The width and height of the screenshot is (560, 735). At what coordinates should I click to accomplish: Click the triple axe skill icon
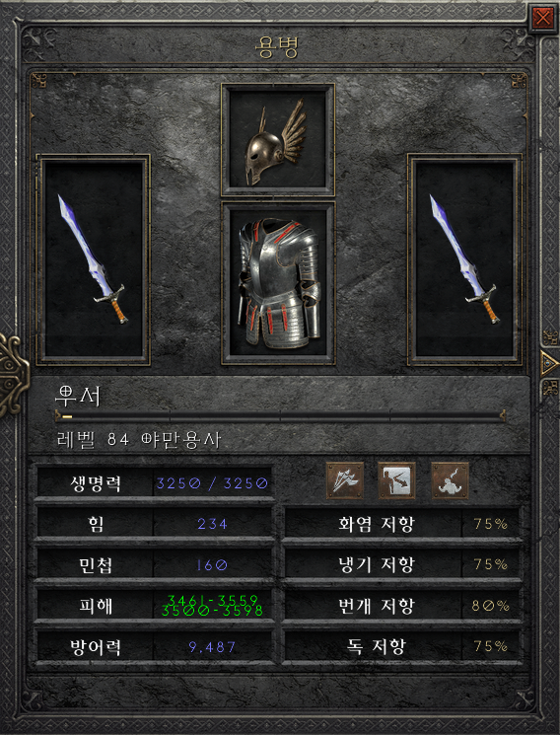click(x=345, y=480)
